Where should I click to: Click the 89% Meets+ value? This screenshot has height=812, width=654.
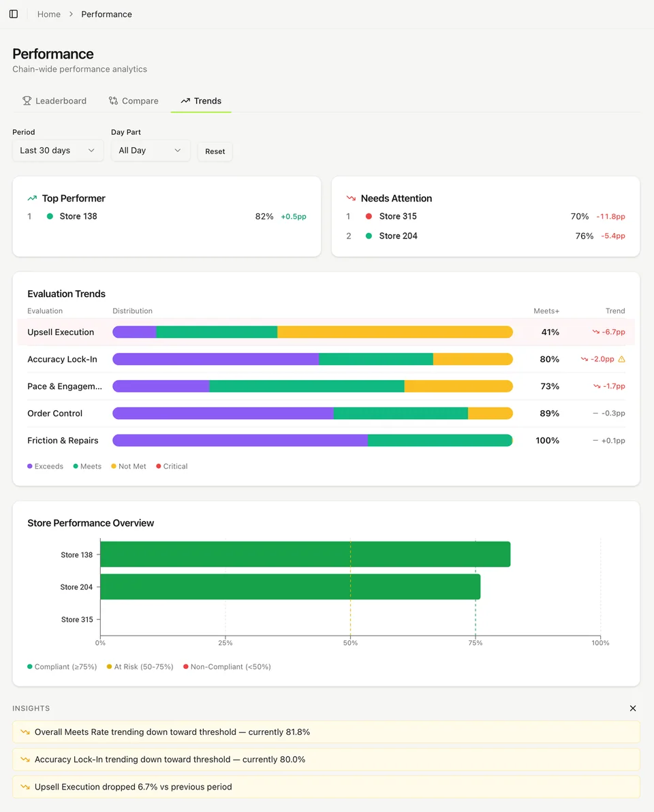pyautogui.click(x=549, y=413)
